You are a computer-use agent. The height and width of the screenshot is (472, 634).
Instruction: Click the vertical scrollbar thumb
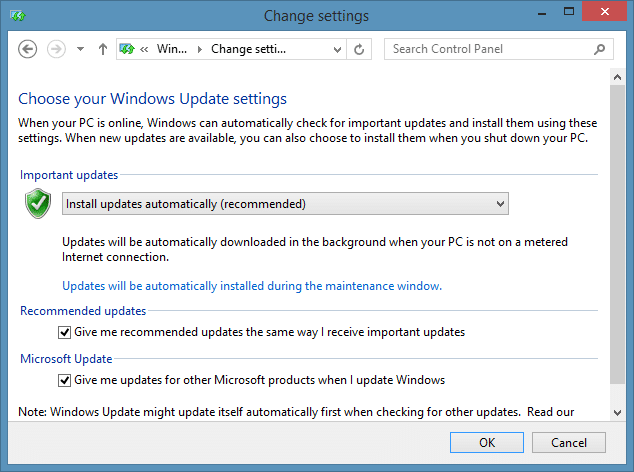pos(617,234)
